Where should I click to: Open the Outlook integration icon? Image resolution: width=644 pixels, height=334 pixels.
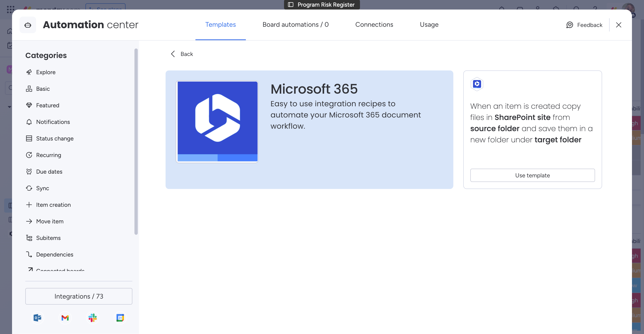pyautogui.click(x=38, y=318)
